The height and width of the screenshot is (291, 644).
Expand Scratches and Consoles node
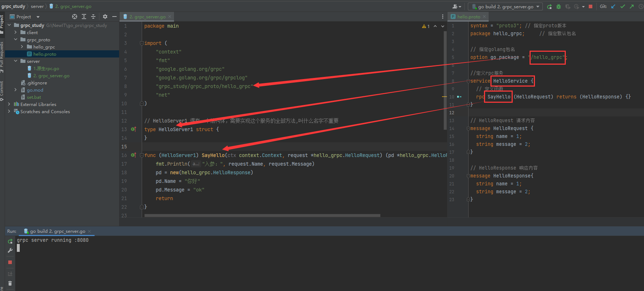9,111
